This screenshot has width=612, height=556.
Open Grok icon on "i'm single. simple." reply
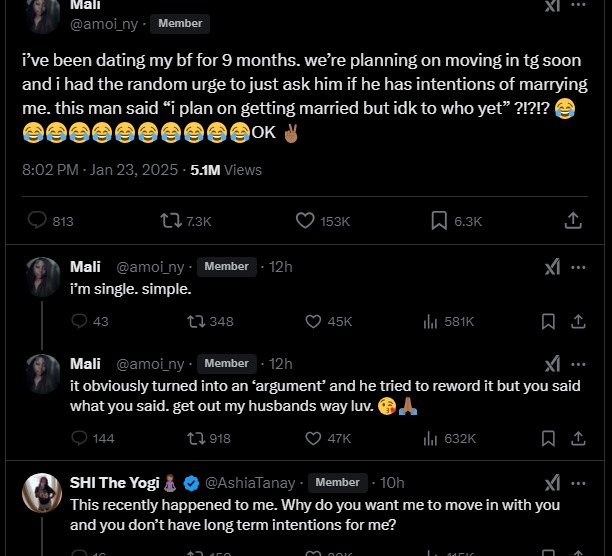tap(552, 267)
